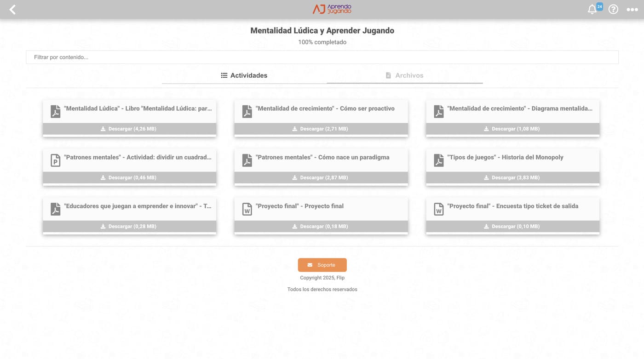The width and height of the screenshot is (644, 359).
Task: Click PDF icon of Cómo ser proactivo card
Action: pyautogui.click(x=247, y=111)
